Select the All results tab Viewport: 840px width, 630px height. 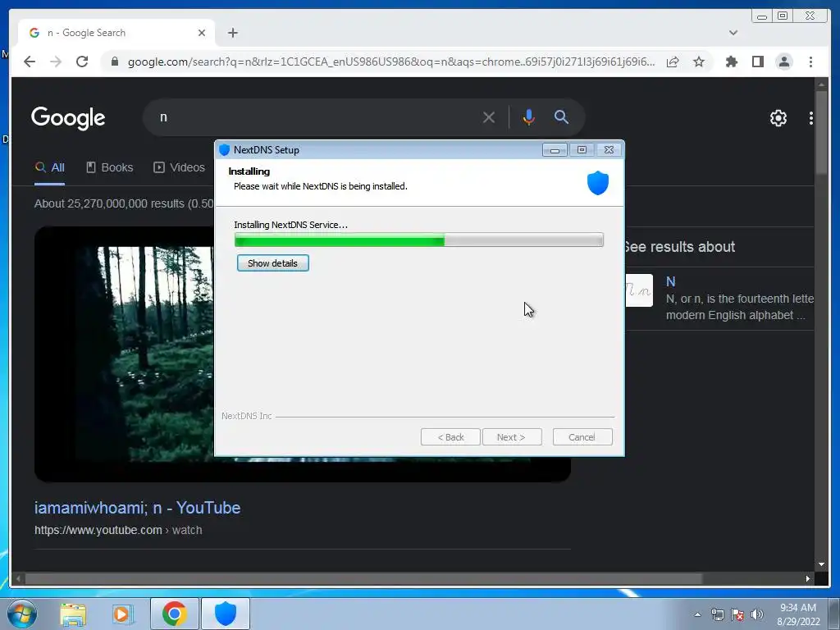click(49, 167)
